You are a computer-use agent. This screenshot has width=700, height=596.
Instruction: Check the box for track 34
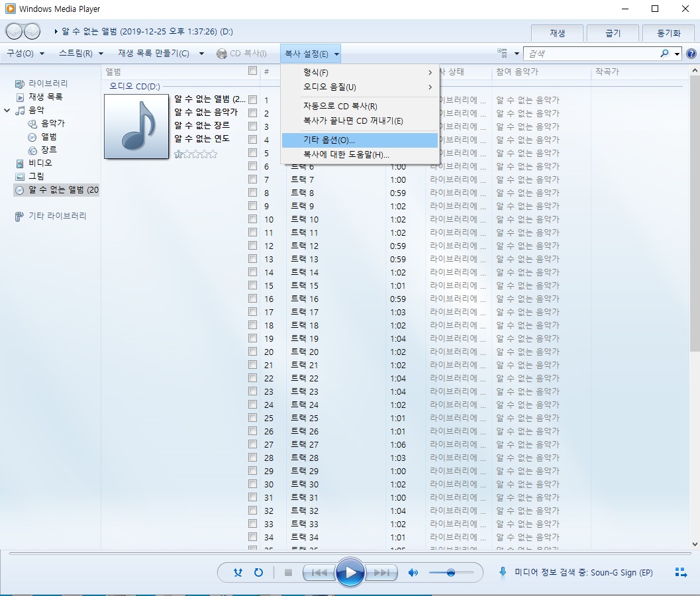[253, 536]
